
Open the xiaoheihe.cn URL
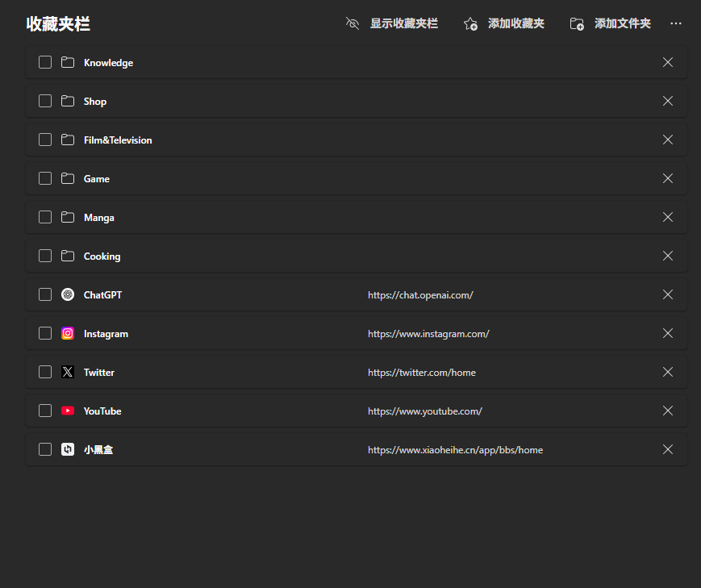[x=455, y=450]
